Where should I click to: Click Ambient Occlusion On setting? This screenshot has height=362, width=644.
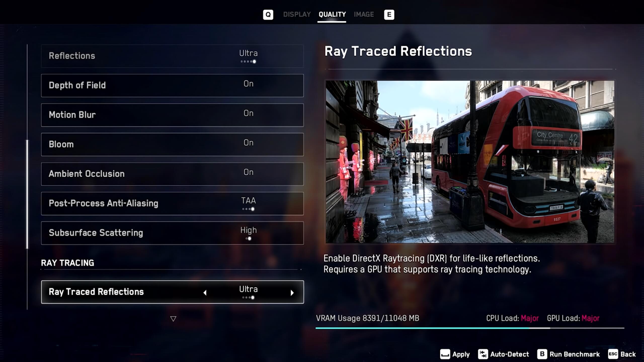tap(173, 174)
